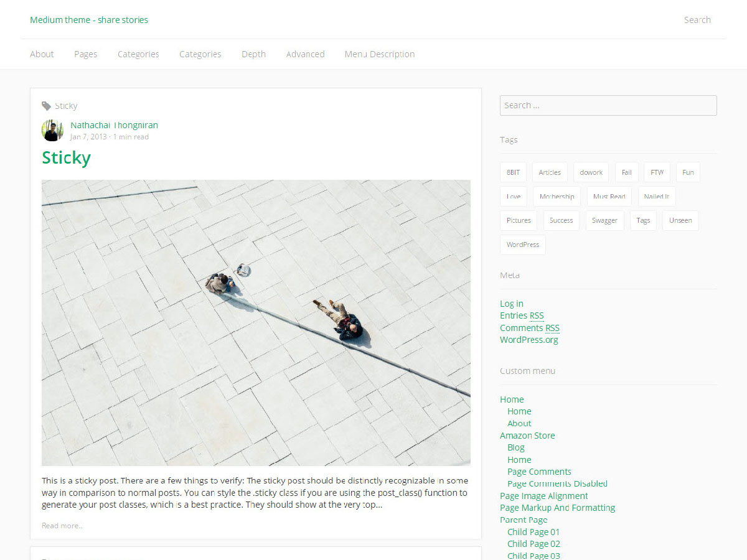The height and width of the screenshot is (560, 747).
Task: Click Read more under Sticky post
Action: click(x=62, y=526)
